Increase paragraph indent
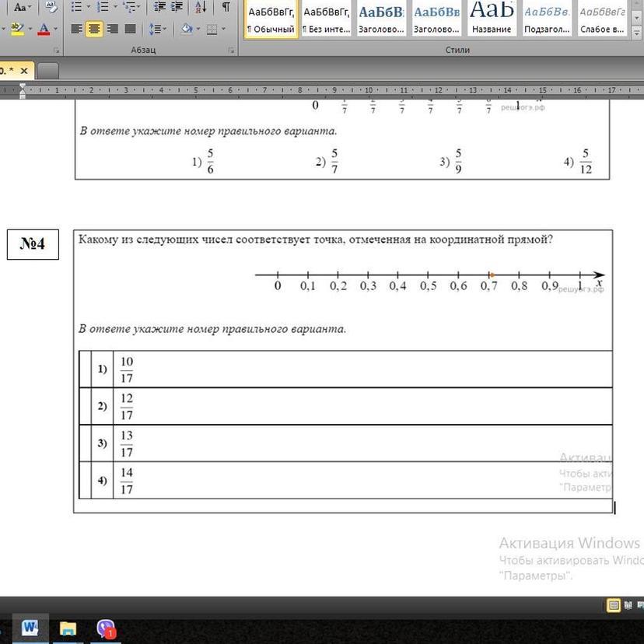644x644 pixels. [x=177, y=6]
